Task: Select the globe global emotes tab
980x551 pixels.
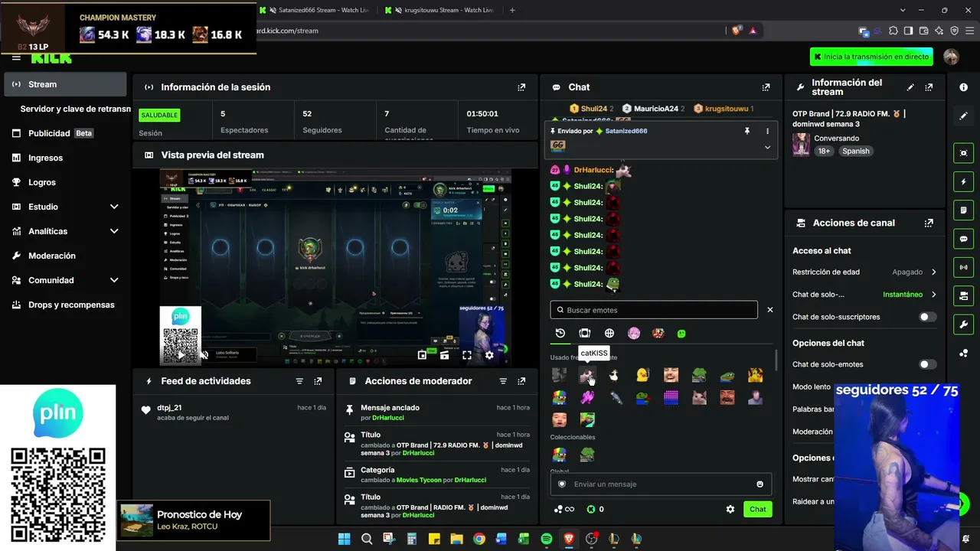Action: coord(609,334)
